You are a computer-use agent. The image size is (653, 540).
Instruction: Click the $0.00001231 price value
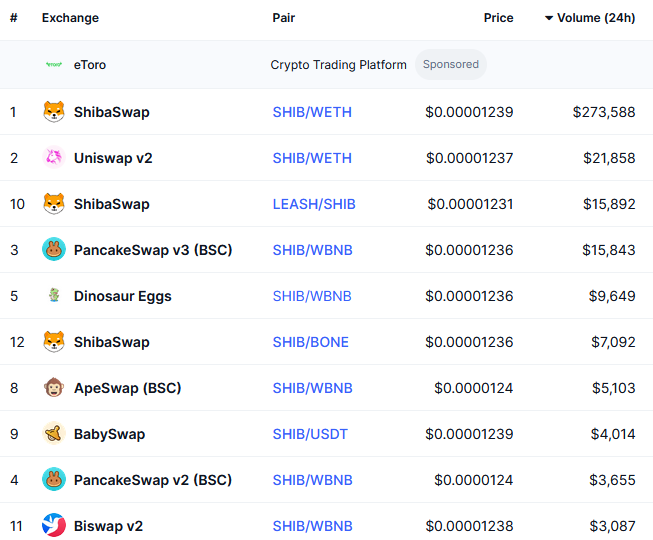pos(470,204)
